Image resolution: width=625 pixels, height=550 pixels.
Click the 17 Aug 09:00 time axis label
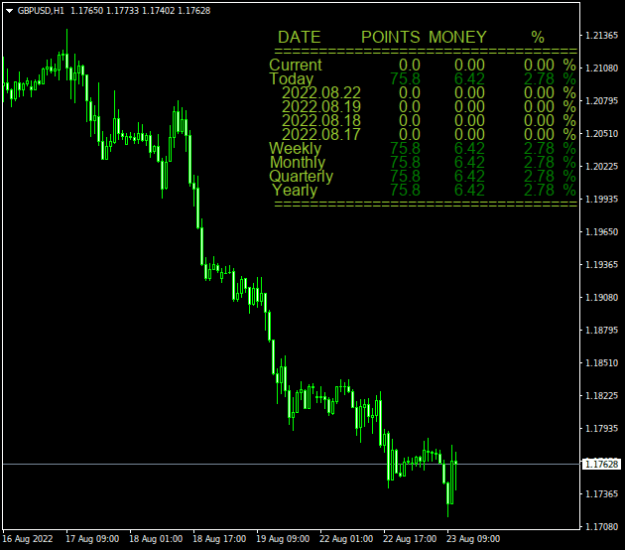(x=92, y=539)
